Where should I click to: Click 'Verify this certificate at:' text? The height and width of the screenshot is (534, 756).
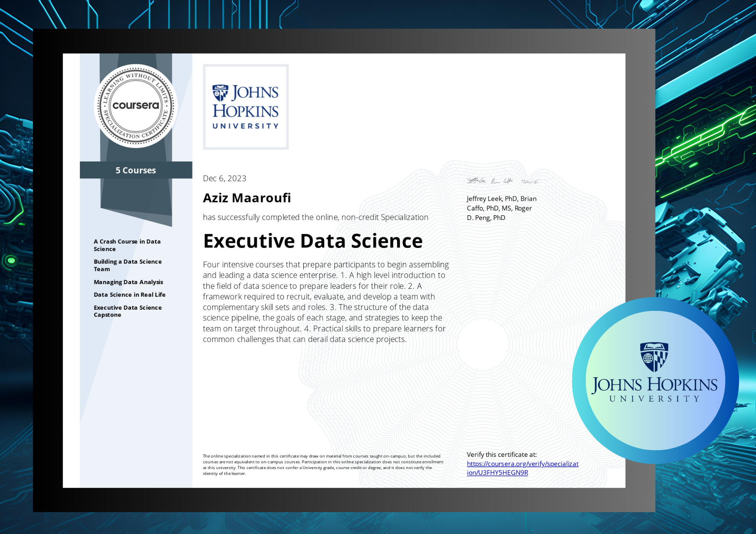(x=502, y=455)
